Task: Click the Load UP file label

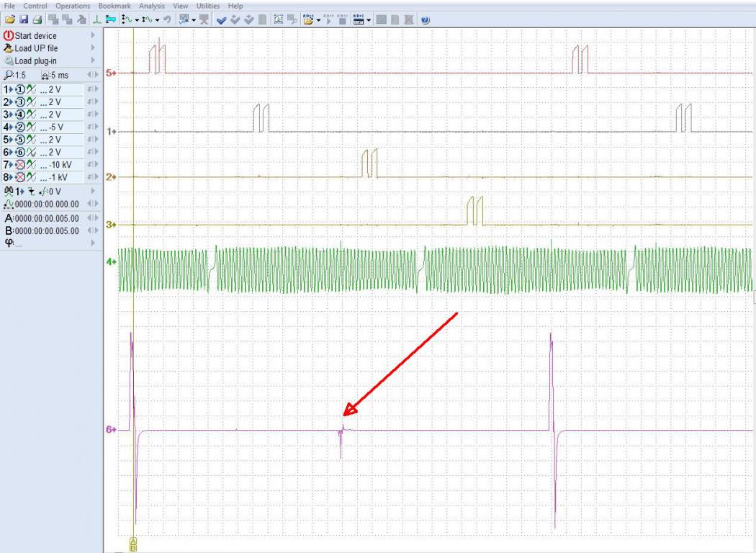Action: coord(36,48)
